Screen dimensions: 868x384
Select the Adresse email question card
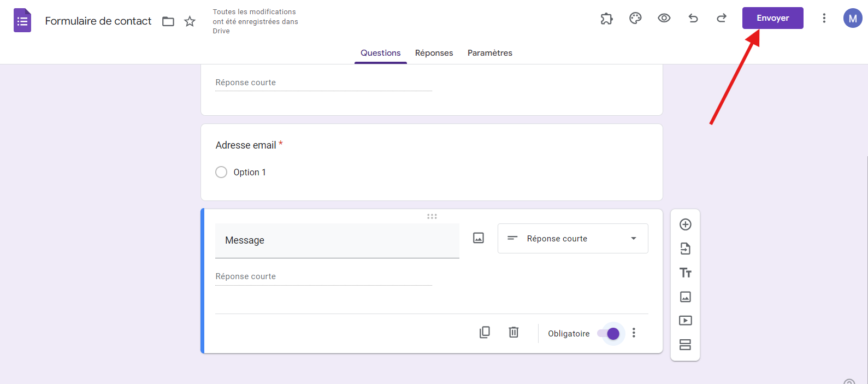tap(432, 162)
